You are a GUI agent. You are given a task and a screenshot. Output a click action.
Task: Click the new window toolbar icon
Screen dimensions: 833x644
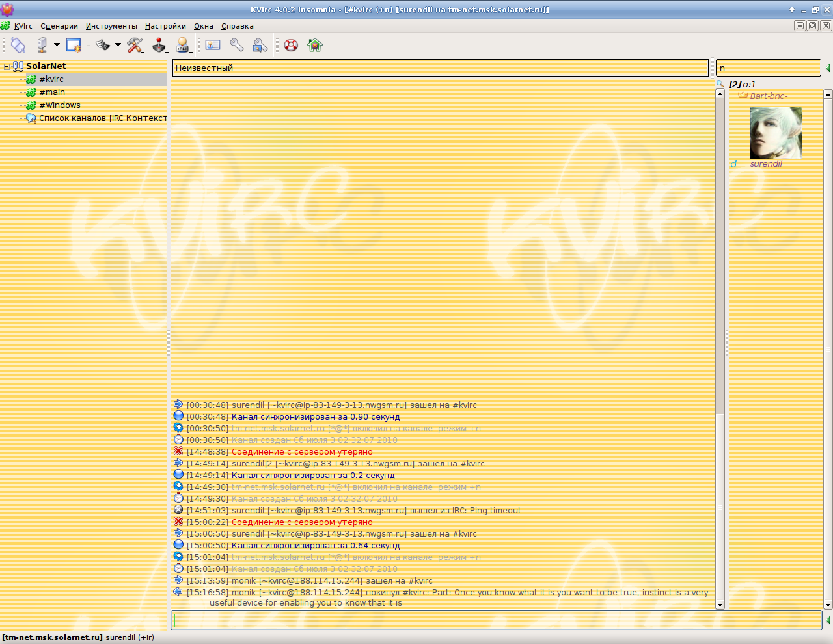[74, 45]
